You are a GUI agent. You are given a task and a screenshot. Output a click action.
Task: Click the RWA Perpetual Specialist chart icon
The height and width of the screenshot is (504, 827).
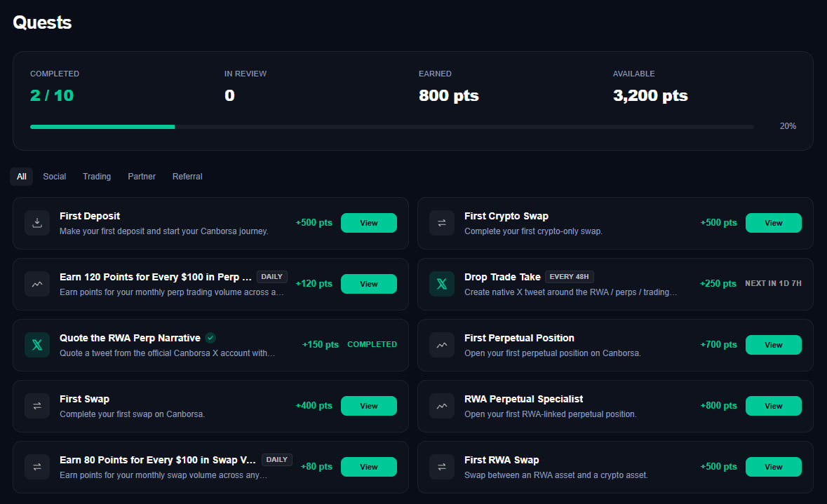tap(441, 406)
